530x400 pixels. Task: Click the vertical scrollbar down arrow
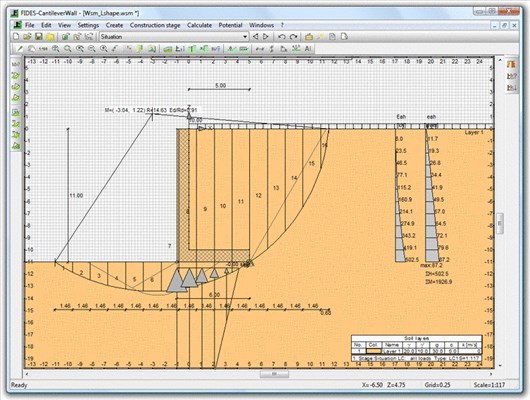pos(500,366)
